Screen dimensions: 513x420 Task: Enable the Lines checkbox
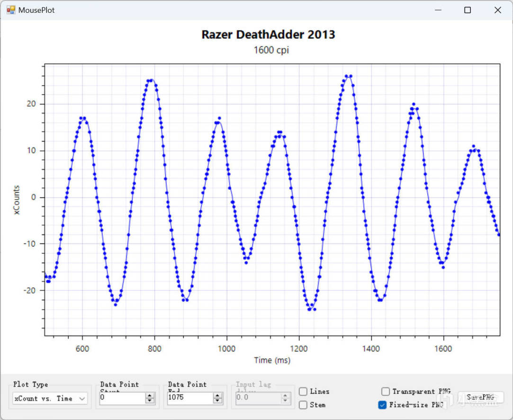pos(303,392)
